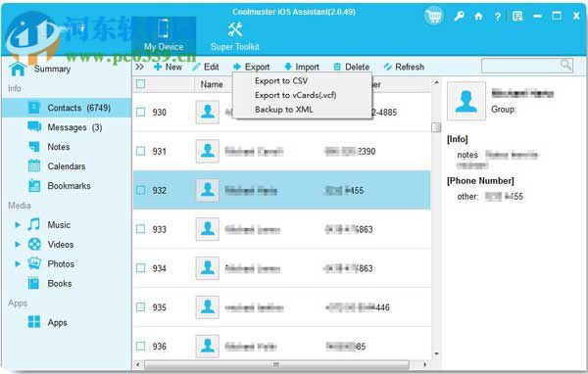Click the Delete toolbar button
Image resolution: width=588 pixels, height=374 pixels.
tap(352, 67)
